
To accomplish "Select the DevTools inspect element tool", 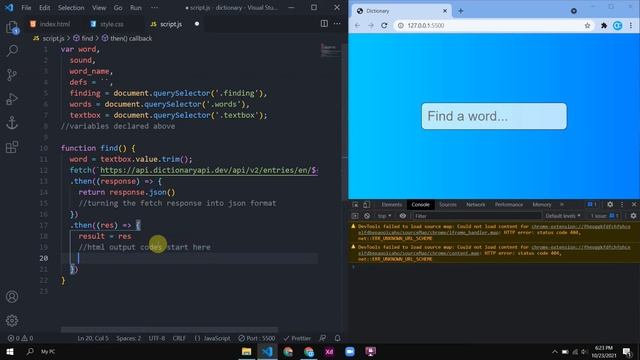I will (x=356, y=204).
